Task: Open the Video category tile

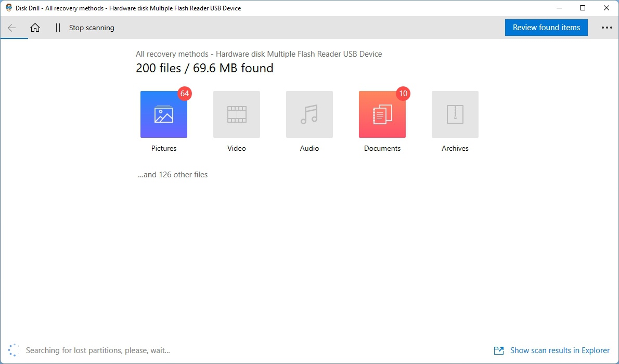Action: 237,114
